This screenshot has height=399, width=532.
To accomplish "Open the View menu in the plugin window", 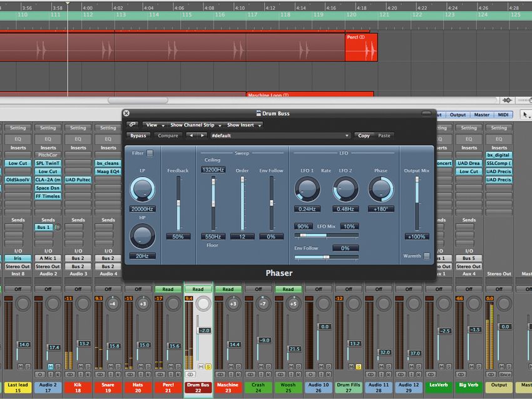I will (x=151, y=124).
